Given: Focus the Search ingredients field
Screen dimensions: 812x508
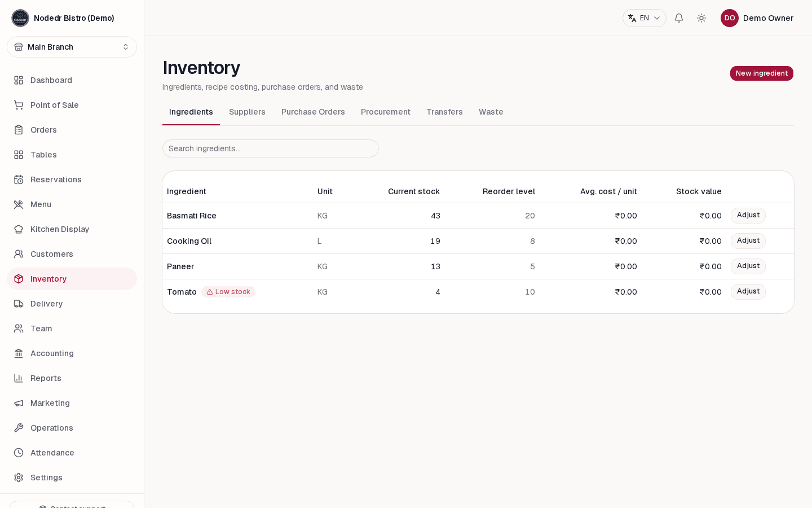Looking at the screenshot, I should click(271, 148).
